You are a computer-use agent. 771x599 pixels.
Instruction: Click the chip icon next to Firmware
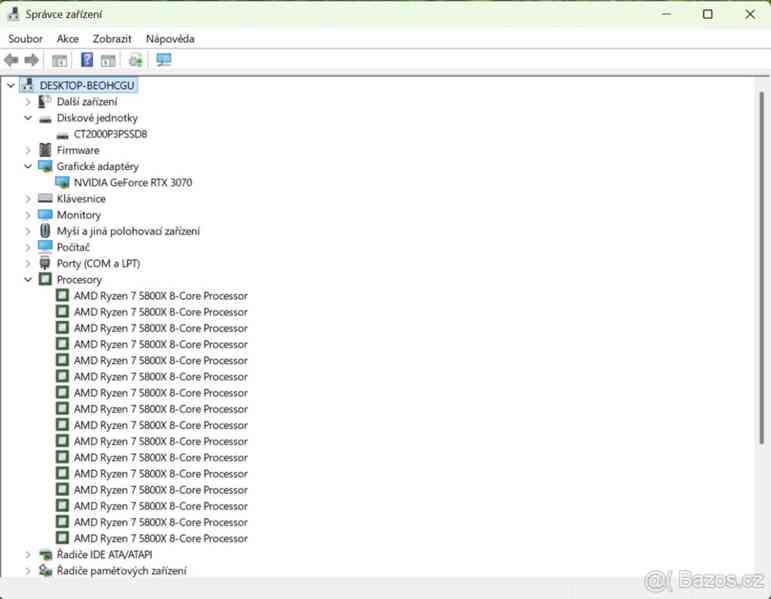click(45, 150)
